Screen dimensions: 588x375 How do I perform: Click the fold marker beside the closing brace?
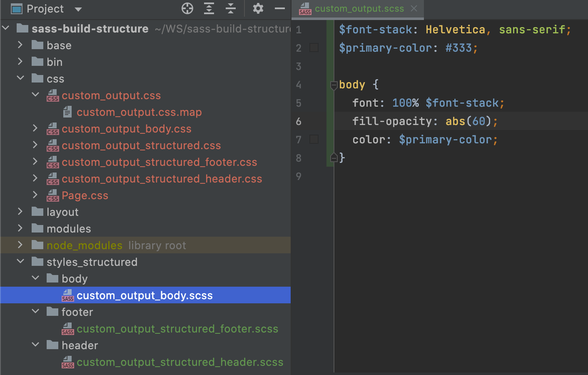[334, 157]
